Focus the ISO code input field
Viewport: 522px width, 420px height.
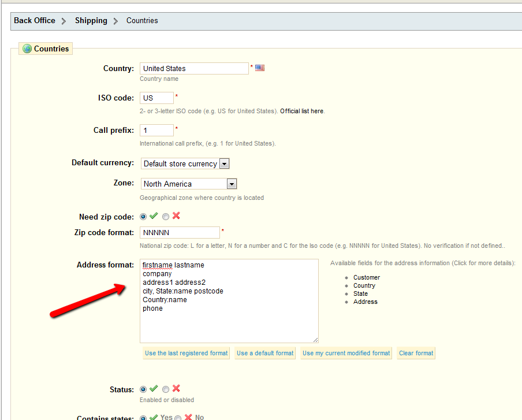point(156,98)
